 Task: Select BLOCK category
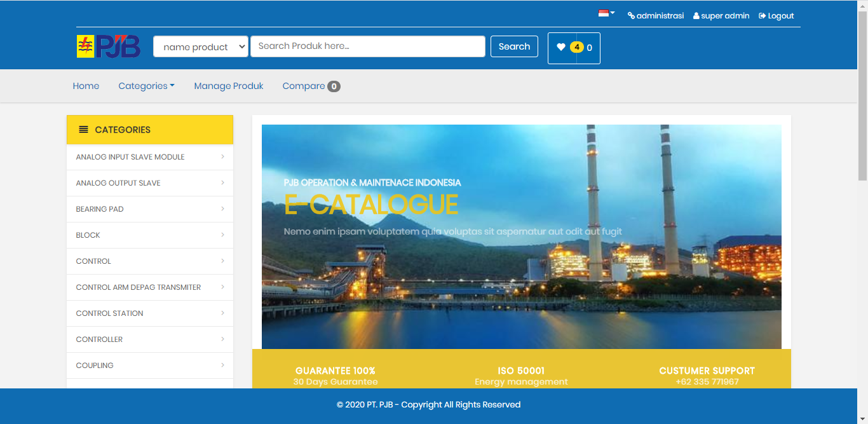click(88, 235)
